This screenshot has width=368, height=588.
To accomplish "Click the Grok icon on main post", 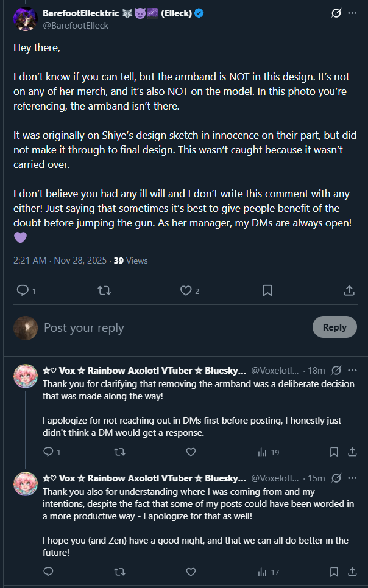I will (336, 13).
